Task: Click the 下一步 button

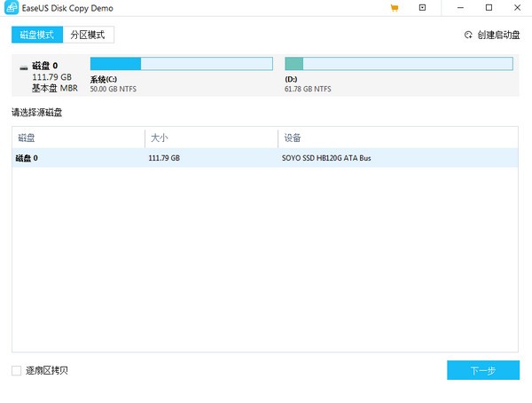Action: pyautogui.click(x=483, y=370)
